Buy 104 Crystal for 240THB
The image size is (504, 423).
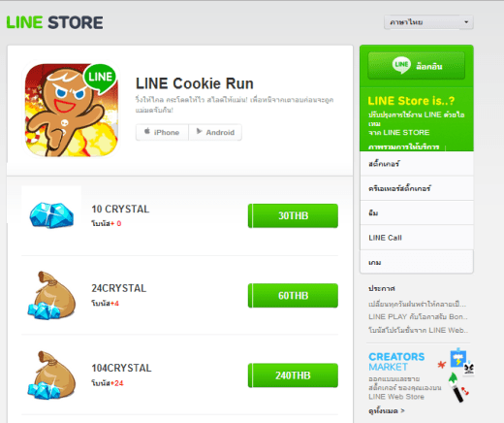(293, 375)
